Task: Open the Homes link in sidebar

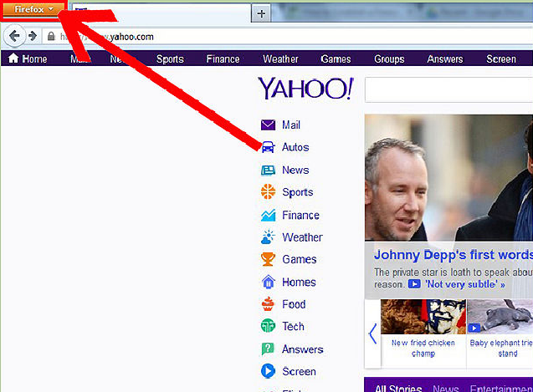Action: click(x=299, y=282)
